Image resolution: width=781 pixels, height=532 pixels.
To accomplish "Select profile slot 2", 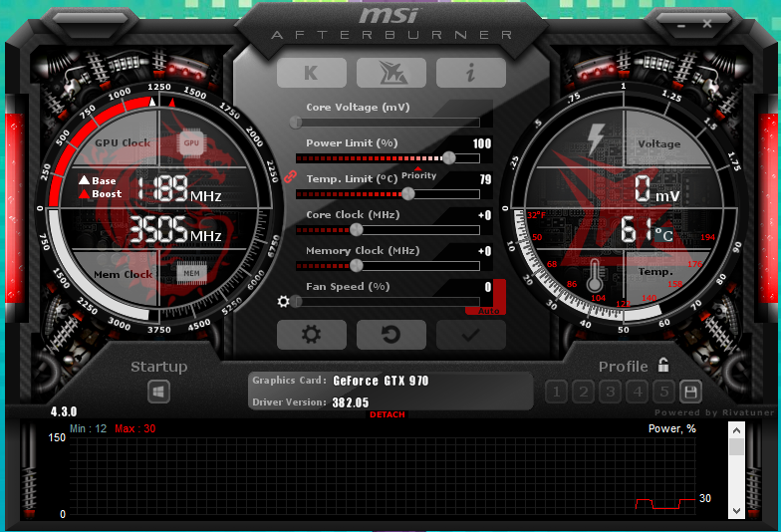I will 584,393.
